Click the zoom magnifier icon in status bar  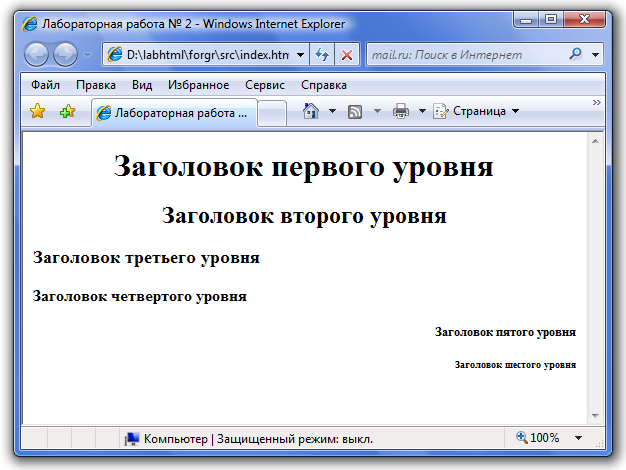pyautogui.click(x=521, y=438)
